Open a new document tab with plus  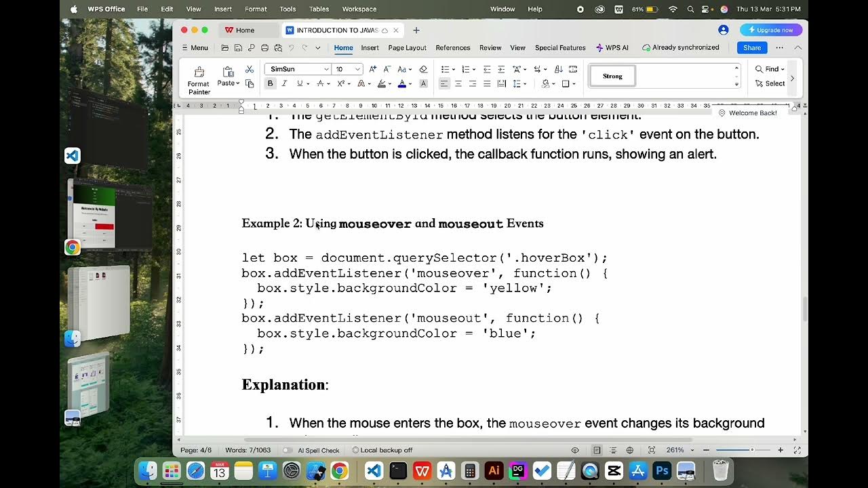[416, 30]
